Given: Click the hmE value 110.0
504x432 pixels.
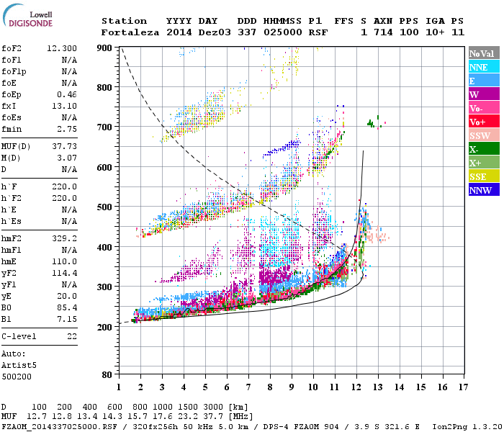Looking at the screenshot, I should pos(65,261).
